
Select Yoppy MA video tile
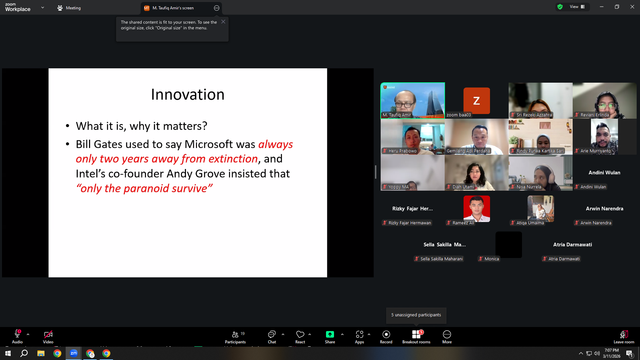pos(413,173)
